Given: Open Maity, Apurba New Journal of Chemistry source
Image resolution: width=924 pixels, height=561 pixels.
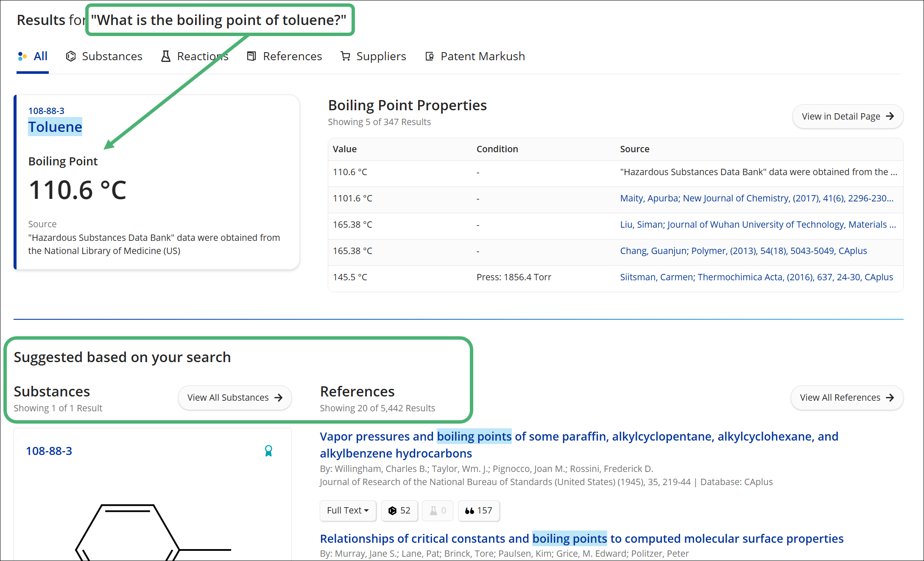Looking at the screenshot, I should pyautogui.click(x=757, y=198).
